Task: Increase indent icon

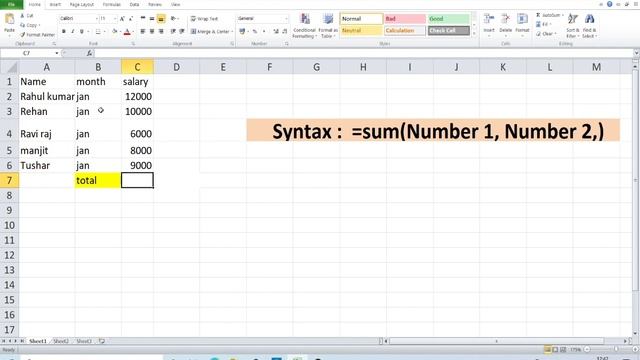Action: click(182, 31)
